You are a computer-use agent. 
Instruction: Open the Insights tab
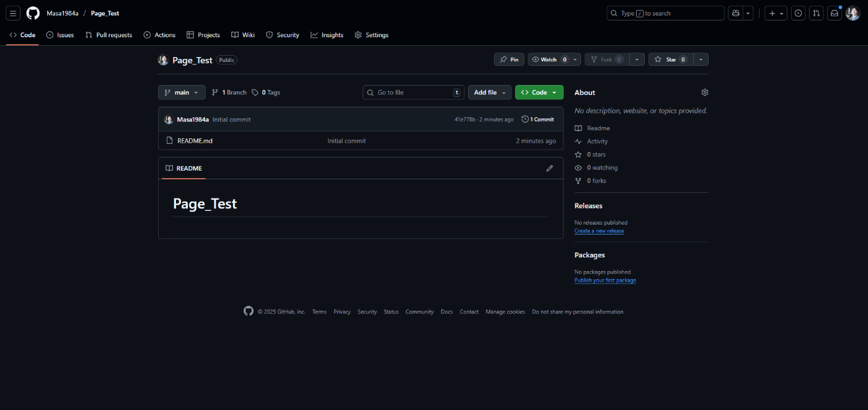pyautogui.click(x=327, y=35)
